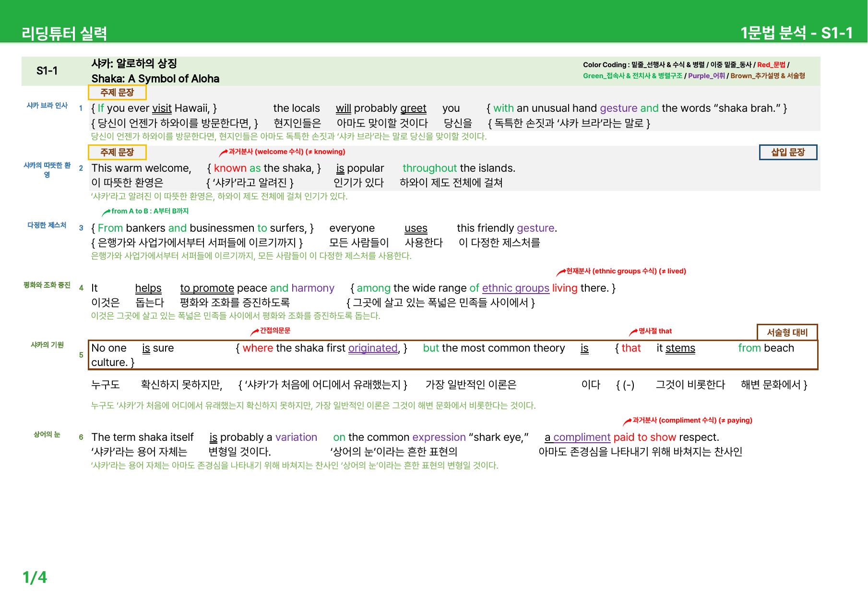
Task: Click the phrase "with an unusual hand gesture"
Action: [565, 108]
